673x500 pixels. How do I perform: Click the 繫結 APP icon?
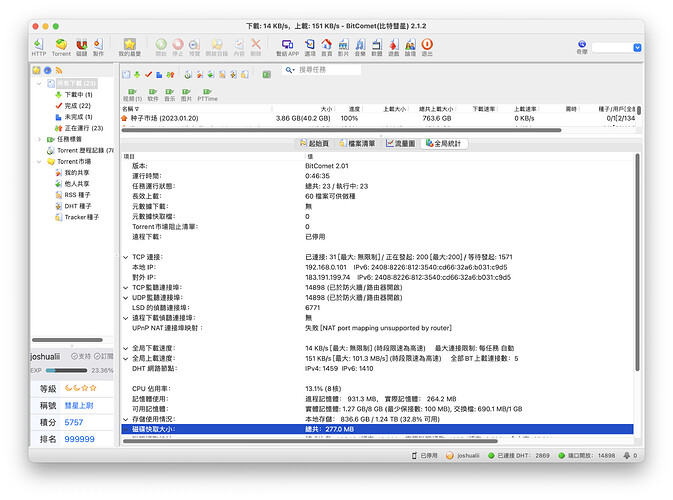click(287, 47)
